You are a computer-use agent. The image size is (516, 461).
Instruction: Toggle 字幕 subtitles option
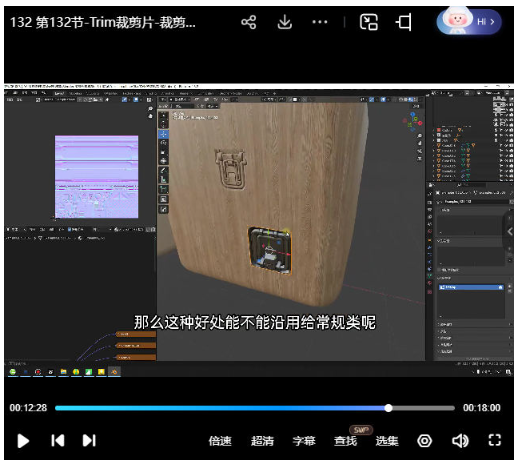[x=304, y=441]
